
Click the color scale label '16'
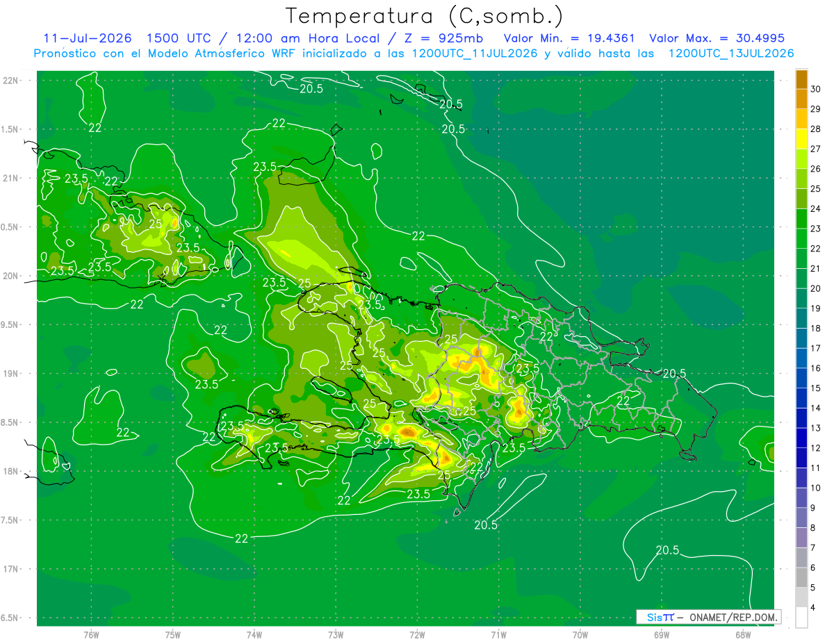816,368
